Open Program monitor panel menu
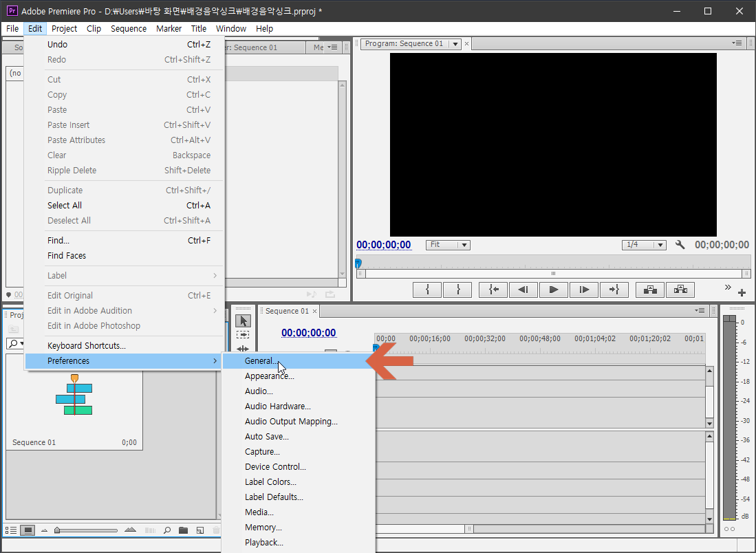 pos(737,43)
